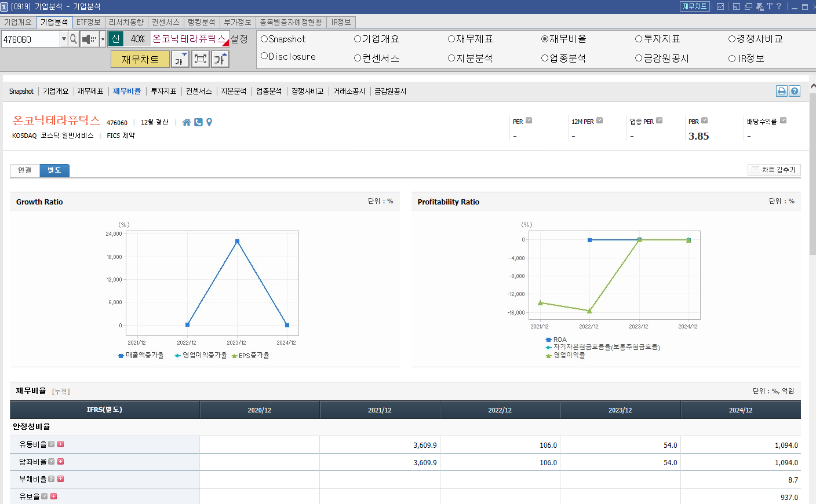Select the IR정보 radio button
The image size is (816, 504).
[732, 58]
